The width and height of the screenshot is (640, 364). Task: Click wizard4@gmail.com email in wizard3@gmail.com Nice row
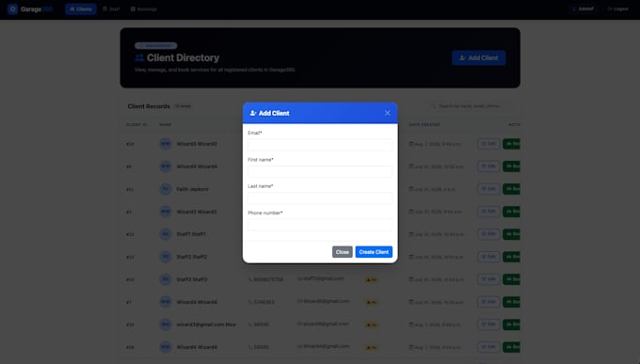[326, 324]
